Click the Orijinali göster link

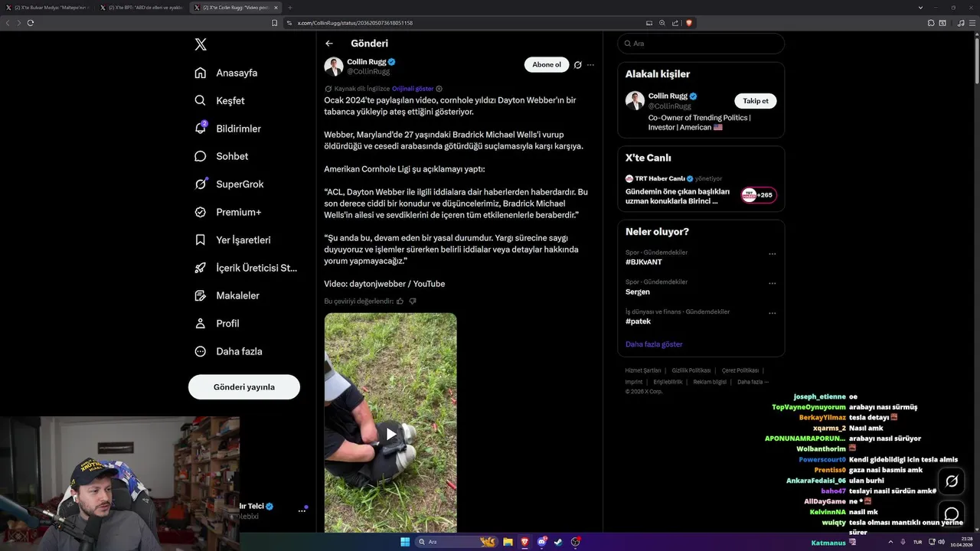coord(413,89)
